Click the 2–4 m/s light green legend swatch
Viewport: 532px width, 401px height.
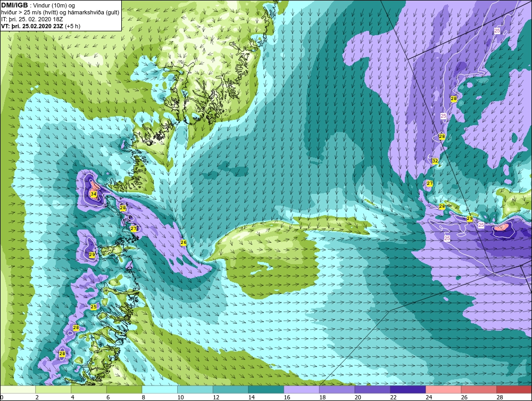click(x=53, y=389)
